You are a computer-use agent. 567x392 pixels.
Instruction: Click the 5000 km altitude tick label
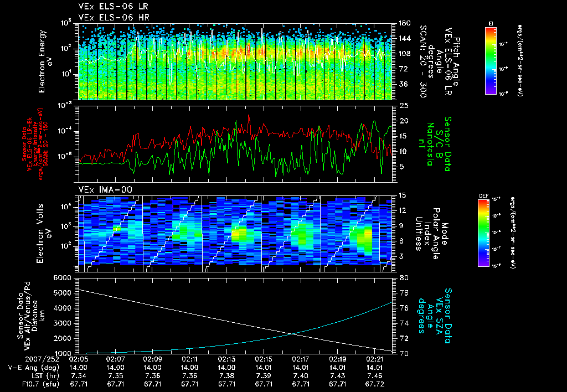point(61,293)
